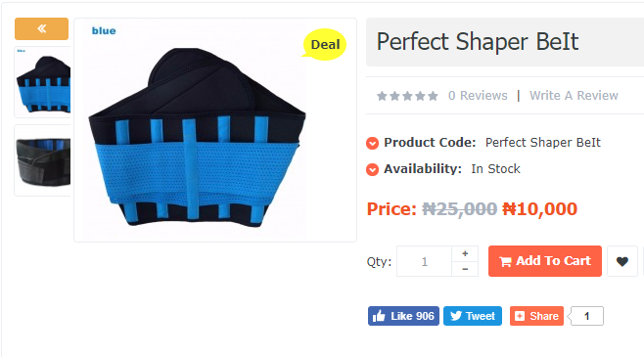Decrease quantity with the minus stepper
This screenshot has width=644, height=357.
(x=465, y=269)
